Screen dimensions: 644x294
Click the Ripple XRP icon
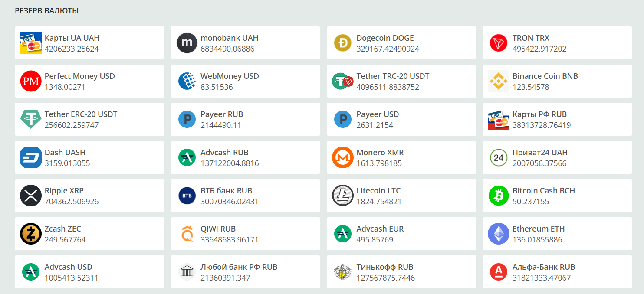(31, 196)
